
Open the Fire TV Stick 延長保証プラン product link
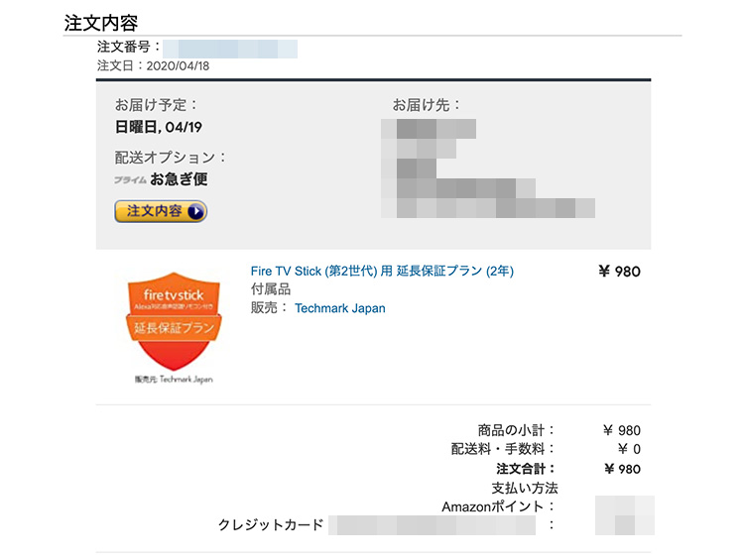click(x=382, y=271)
